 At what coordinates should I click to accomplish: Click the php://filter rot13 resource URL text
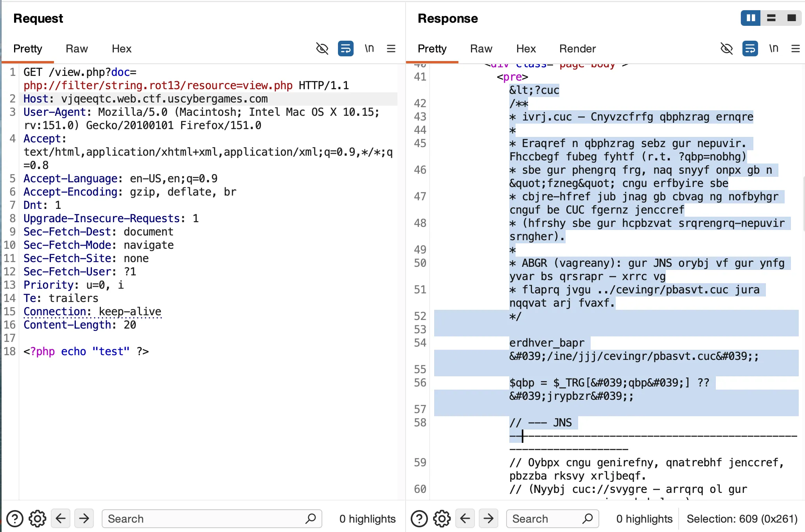[158, 86]
